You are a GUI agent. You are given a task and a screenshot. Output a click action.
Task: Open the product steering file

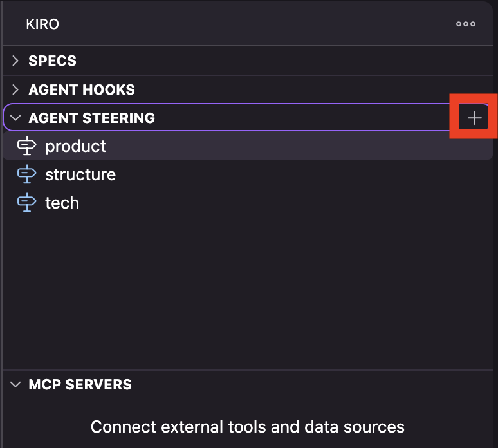point(248,146)
